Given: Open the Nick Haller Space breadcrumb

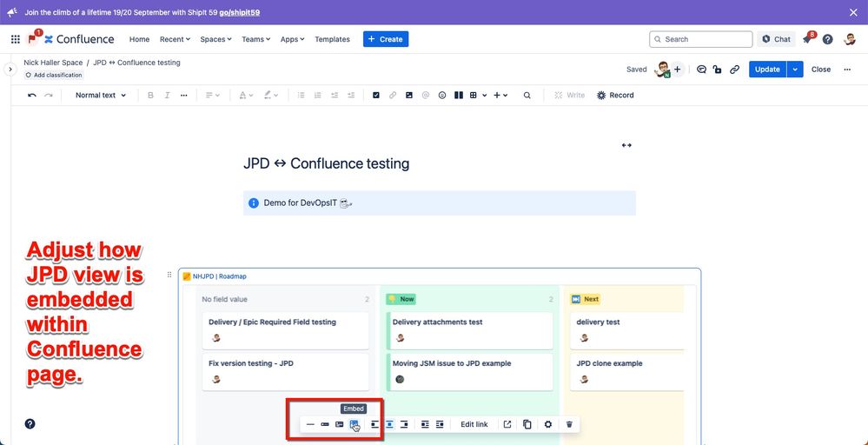Looking at the screenshot, I should [x=53, y=63].
